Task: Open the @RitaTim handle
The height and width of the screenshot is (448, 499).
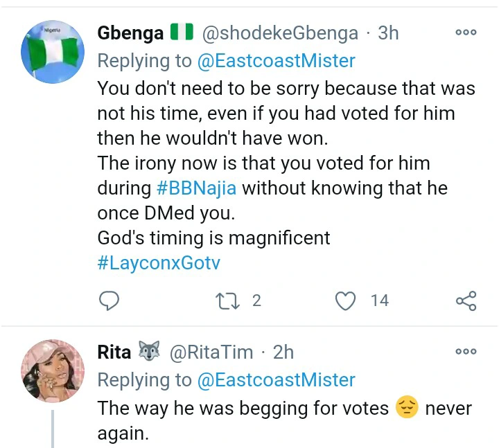Action: [211, 352]
